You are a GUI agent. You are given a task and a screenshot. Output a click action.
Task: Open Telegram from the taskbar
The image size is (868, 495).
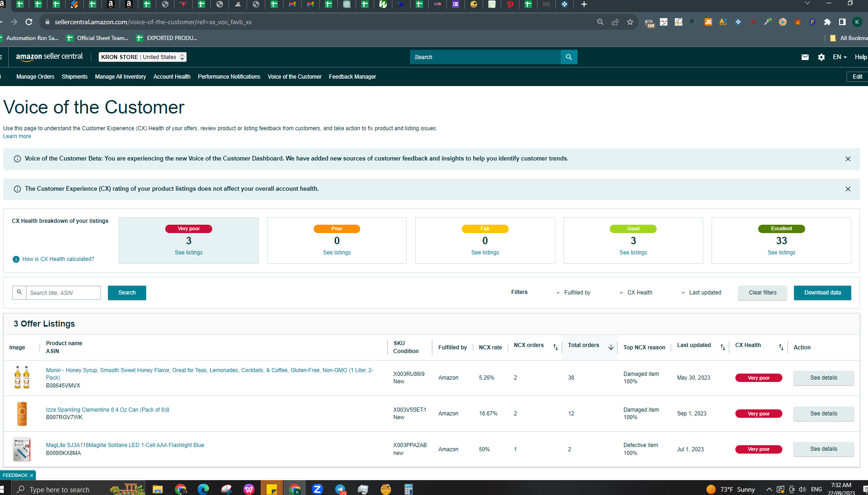tap(340, 489)
